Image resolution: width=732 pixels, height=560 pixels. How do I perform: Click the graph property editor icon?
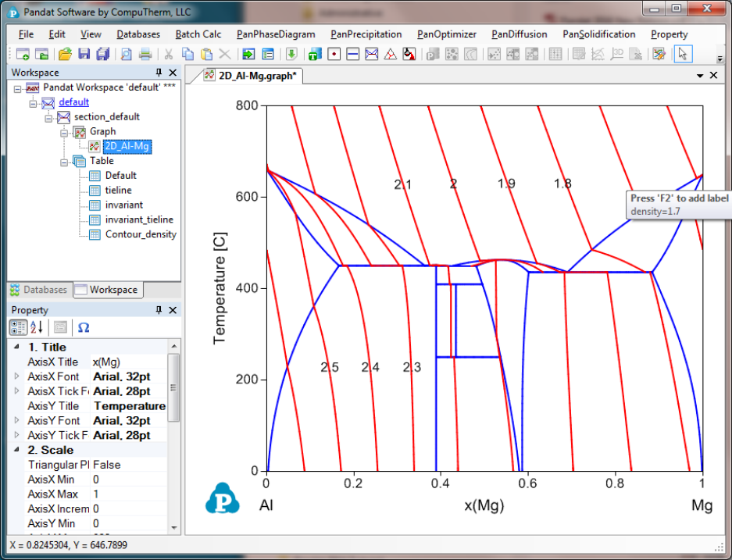659,54
